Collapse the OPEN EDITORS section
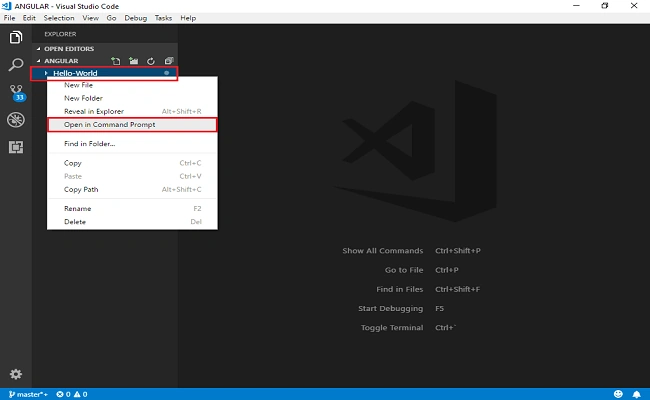650x400 pixels. point(39,49)
